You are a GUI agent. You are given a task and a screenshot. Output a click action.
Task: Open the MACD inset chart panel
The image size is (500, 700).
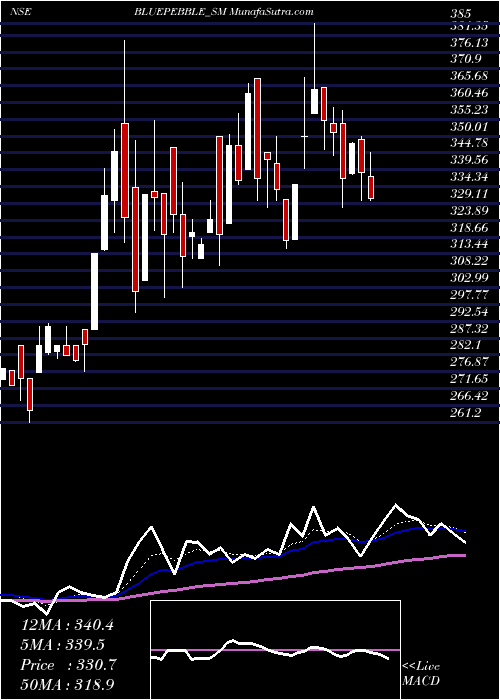[x=275, y=650]
